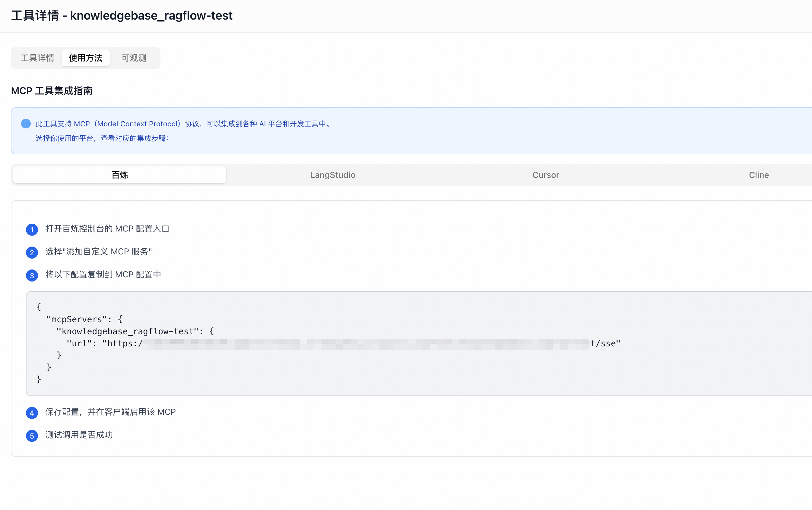The image size is (812, 510).
Task: Click the step 2 number badge
Action: pos(32,253)
